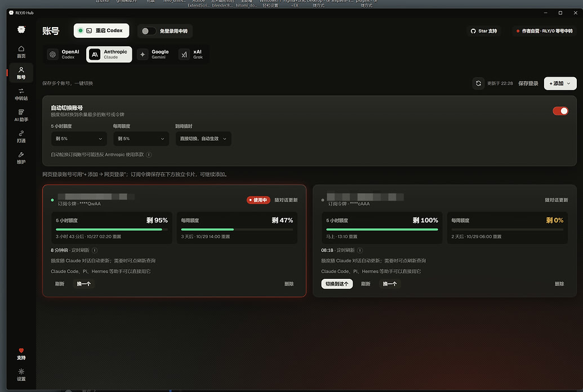Image resolution: width=583 pixels, height=392 pixels.
Task: Click info icon next to Anthropic 使用条款
Action: click(149, 155)
